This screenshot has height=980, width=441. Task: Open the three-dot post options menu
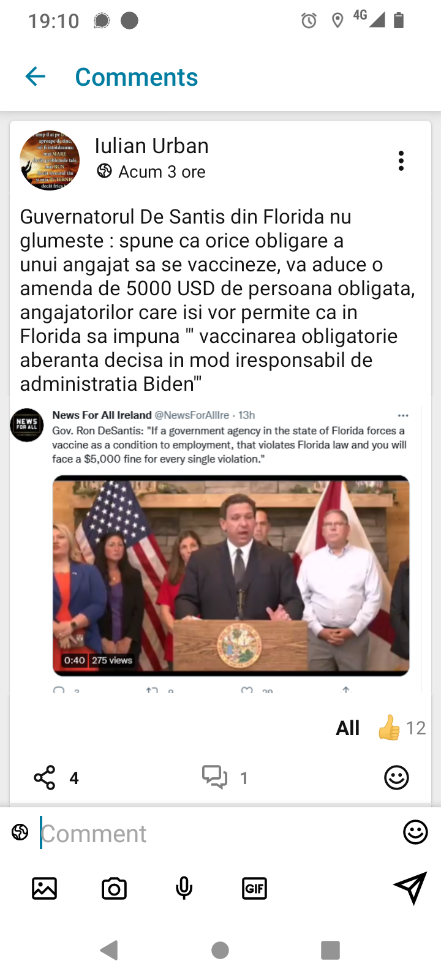pos(401,161)
